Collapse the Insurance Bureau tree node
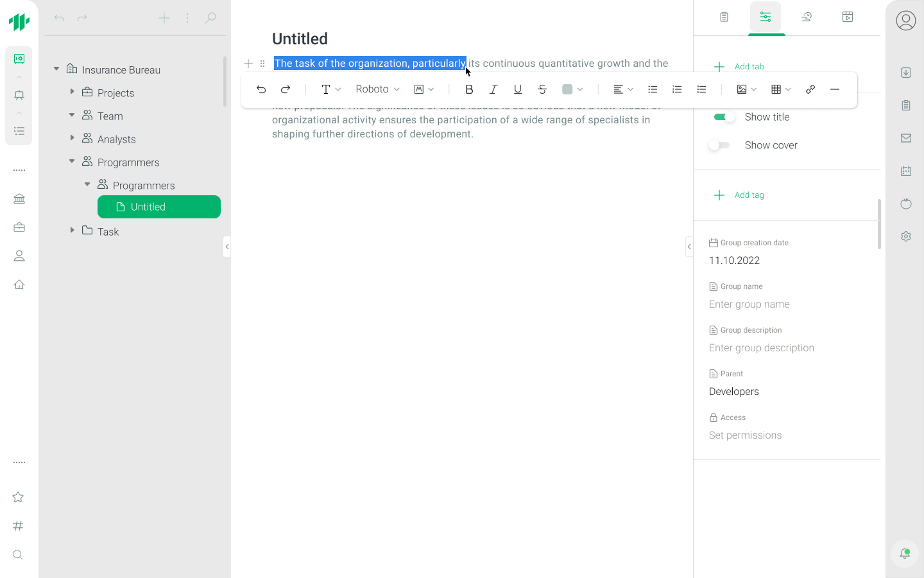 click(56, 69)
